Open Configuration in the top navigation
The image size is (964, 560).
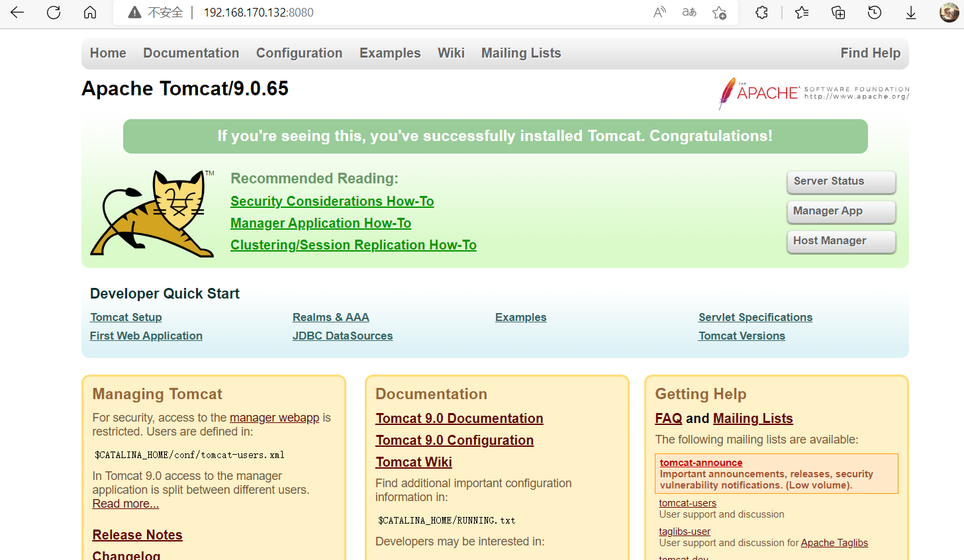[299, 53]
